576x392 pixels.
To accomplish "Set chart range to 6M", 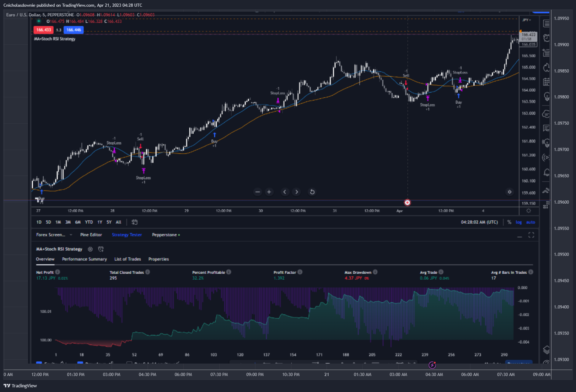I will point(78,222).
